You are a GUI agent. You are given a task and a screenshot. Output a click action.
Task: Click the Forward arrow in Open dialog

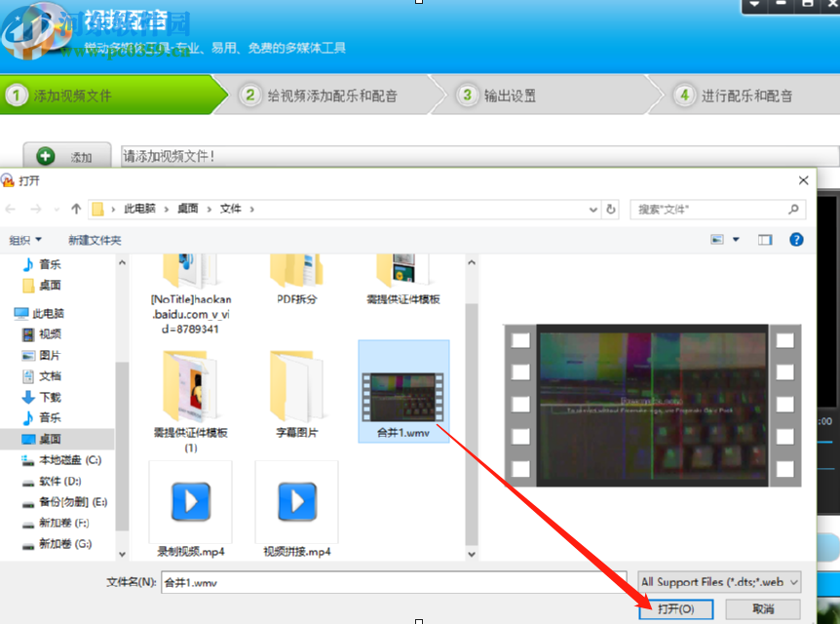click(x=36, y=209)
